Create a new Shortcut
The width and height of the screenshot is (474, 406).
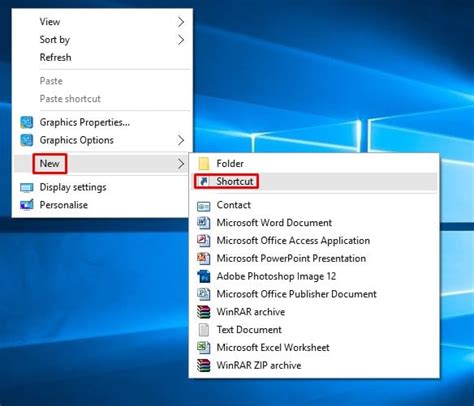pos(314,181)
